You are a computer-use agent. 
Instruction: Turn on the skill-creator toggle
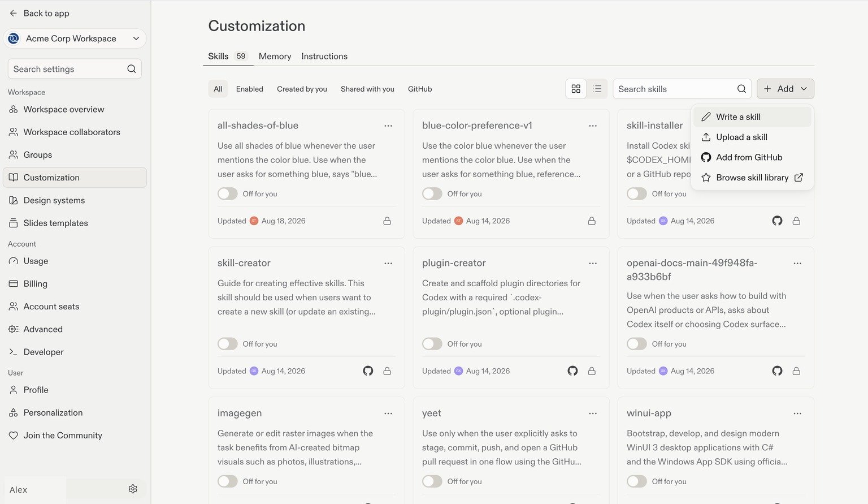[x=228, y=344]
